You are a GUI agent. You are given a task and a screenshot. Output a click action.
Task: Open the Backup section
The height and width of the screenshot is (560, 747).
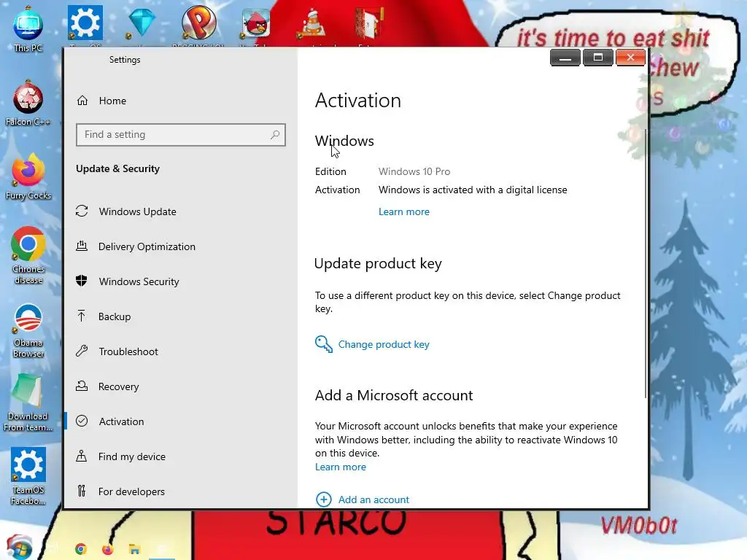click(x=115, y=316)
